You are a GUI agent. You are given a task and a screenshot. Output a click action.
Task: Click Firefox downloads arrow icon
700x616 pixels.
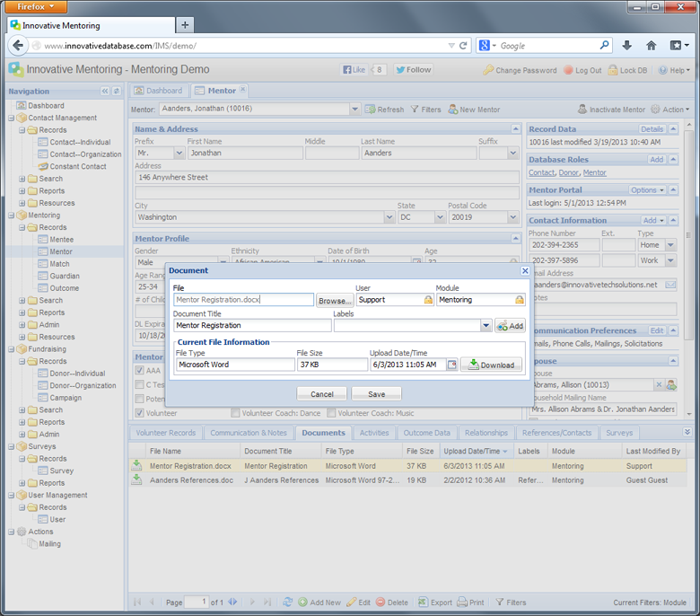(626, 45)
